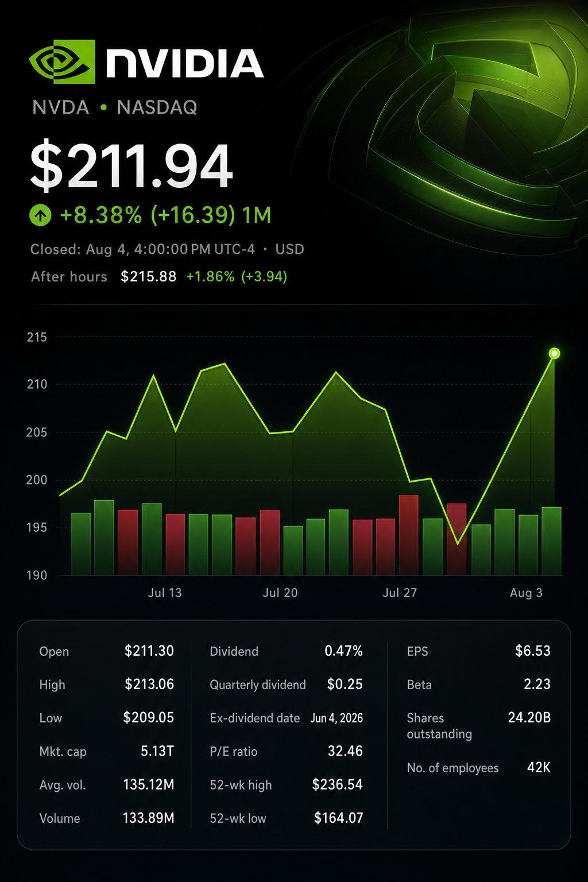588x882 pixels.
Task: Click the $211.94 price
Action: pos(131,167)
